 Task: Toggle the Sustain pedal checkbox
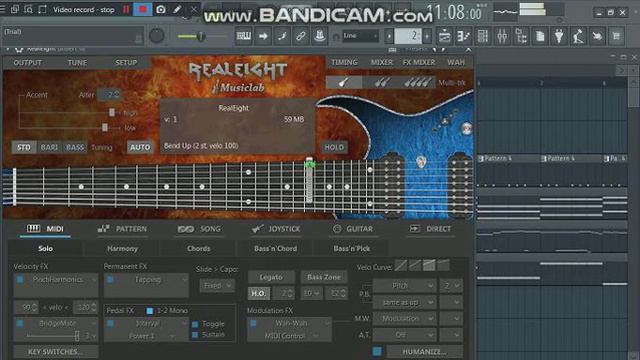pyautogui.click(x=195, y=335)
